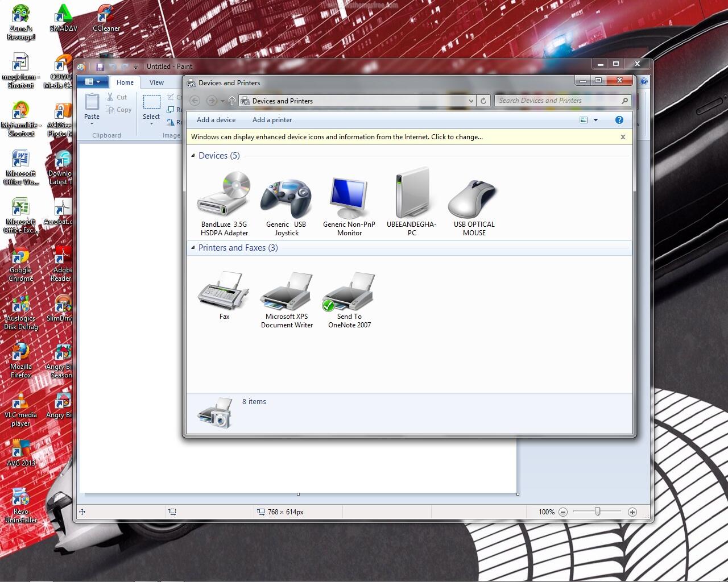728x582 pixels.
Task: Select the Fax printer icon
Action: pyautogui.click(x=224, y=296)
